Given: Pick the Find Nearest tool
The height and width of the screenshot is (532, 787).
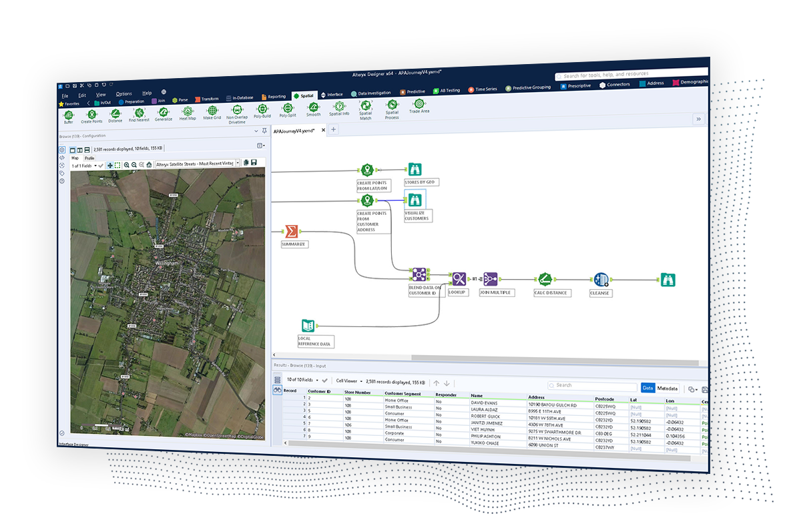Looking at the screenshot, I should click(139, 115).
